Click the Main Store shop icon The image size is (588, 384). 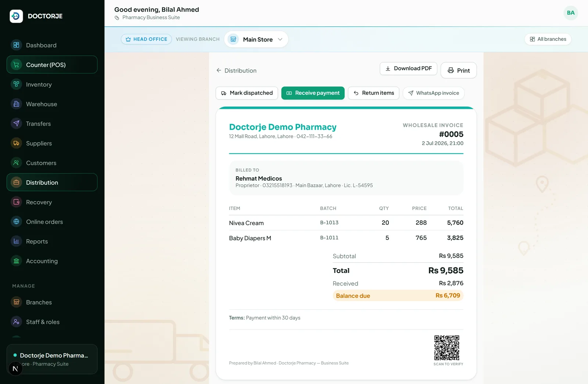pos(233,39)
